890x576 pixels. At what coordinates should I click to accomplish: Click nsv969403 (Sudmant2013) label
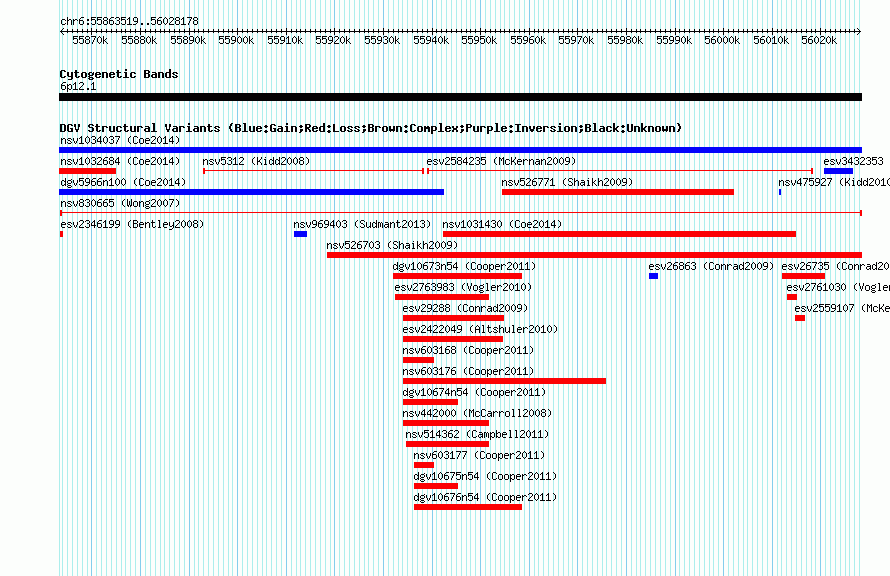pyautogui.click(x=362, y=224)
